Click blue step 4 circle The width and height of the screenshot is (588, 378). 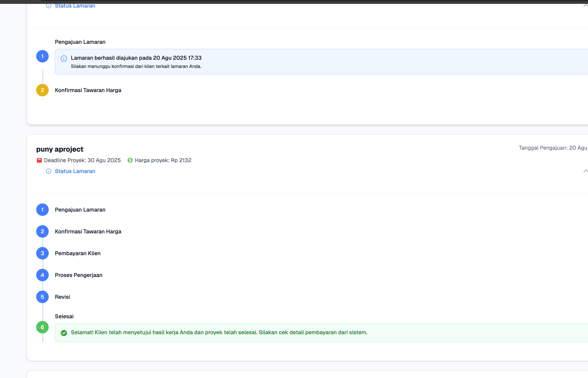42,275
